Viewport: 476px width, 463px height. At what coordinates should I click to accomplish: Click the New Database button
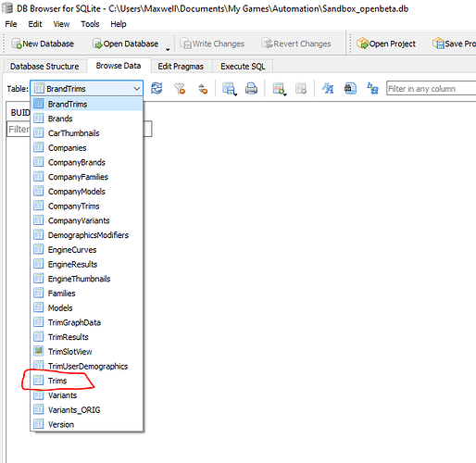pos(43,44)
